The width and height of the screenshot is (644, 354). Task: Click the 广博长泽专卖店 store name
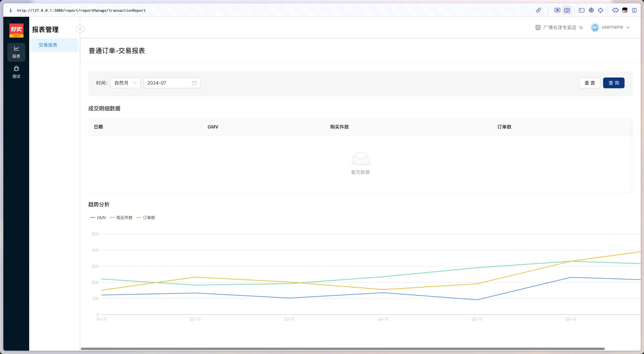point(560,28)
